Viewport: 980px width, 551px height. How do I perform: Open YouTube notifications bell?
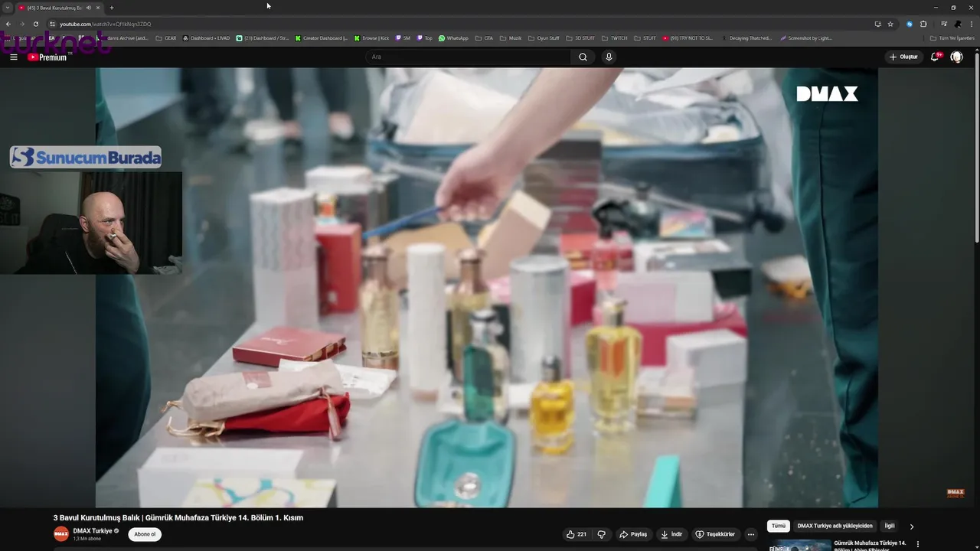coord(935,57)
